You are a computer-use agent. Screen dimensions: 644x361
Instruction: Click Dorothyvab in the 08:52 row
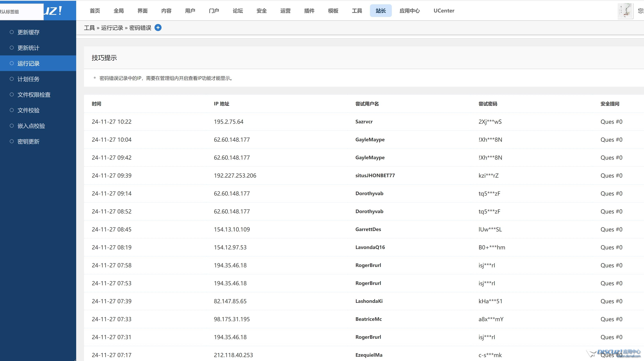point(369,211)
